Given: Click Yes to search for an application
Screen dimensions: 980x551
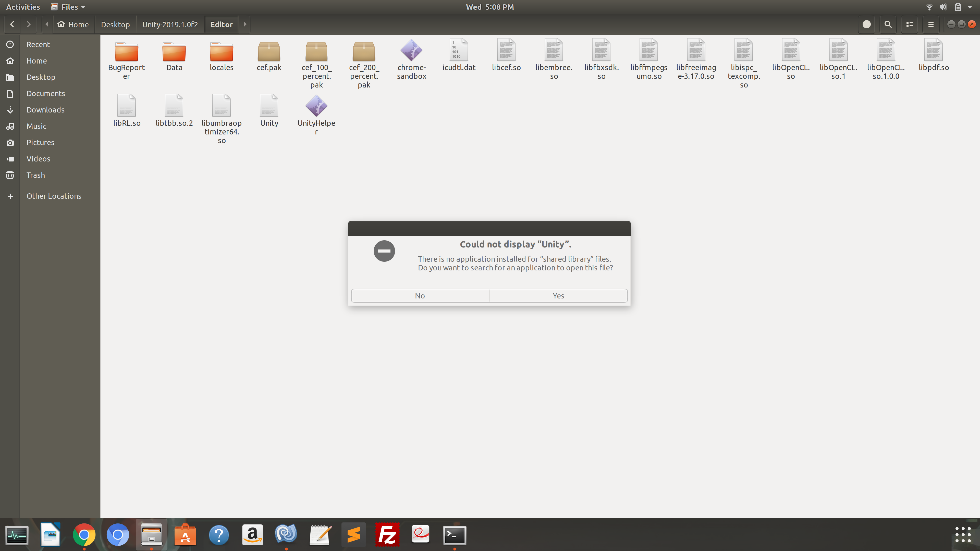Looking at the screenshot, I should (558, 295).
